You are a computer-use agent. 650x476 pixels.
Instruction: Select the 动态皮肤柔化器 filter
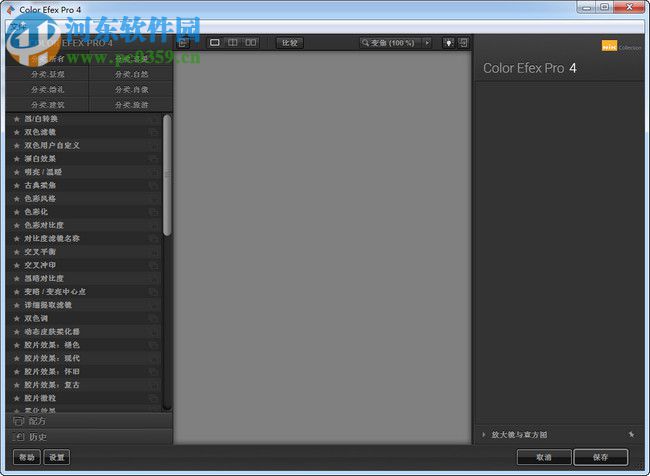83,332
